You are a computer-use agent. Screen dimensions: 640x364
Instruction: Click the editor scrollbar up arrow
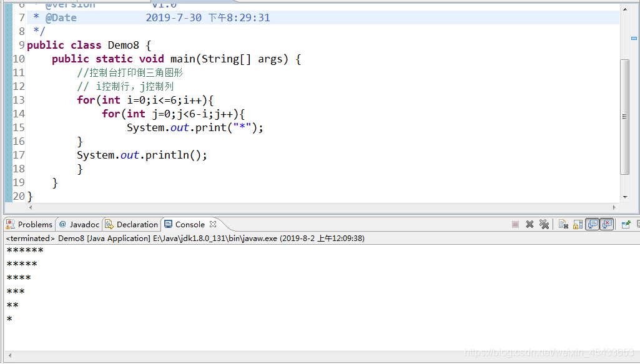[x=625, y=9]
